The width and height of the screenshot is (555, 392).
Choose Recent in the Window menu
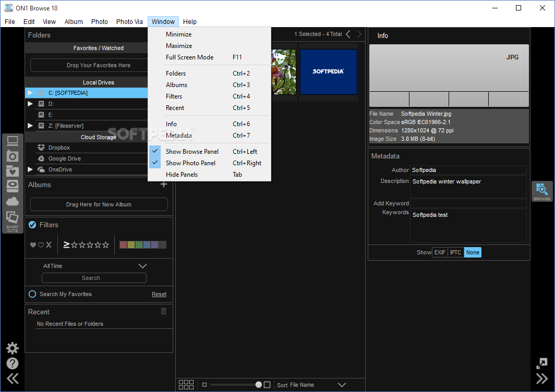pos(210,108)
